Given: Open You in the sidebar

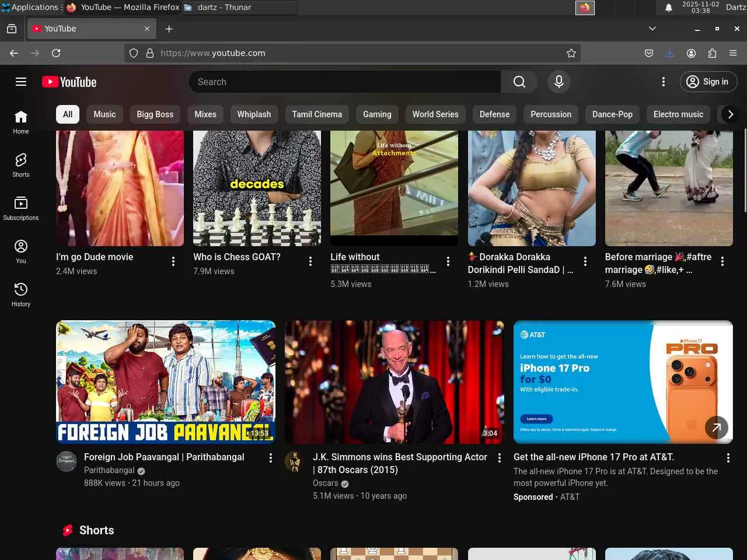Looking at the screenshot, I should point(21,252).
